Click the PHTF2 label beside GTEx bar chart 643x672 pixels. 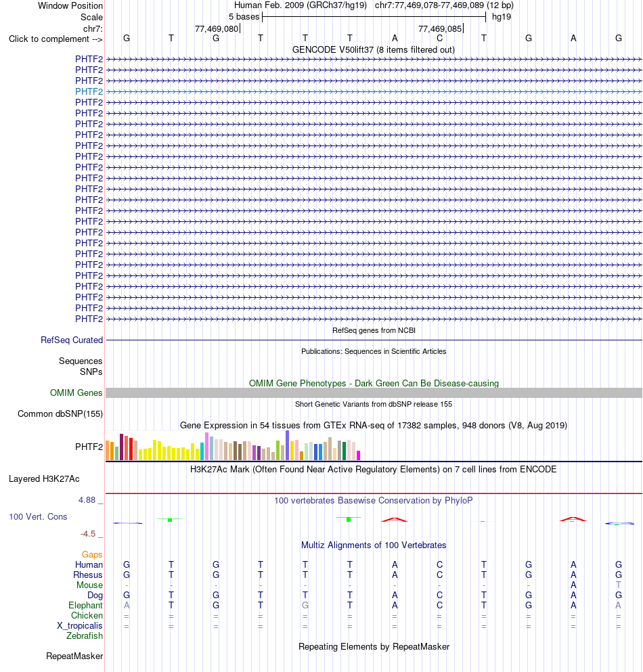[x=89, y=447]
